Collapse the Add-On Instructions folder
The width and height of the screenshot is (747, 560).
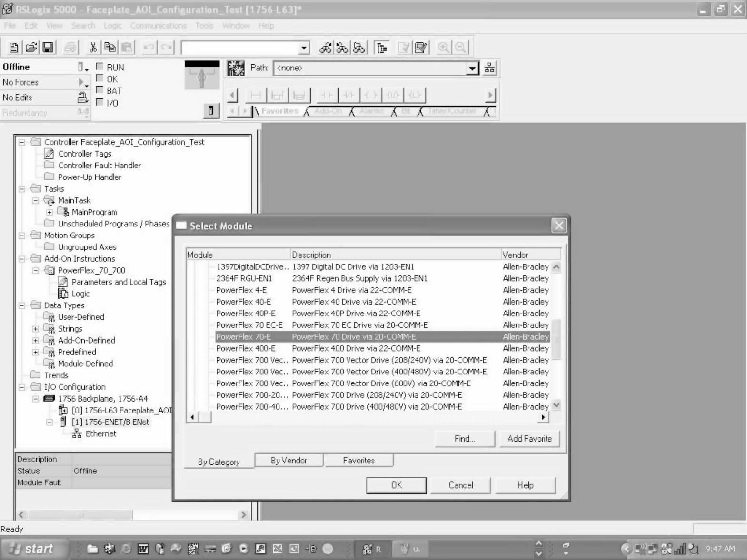pos(22,259)
